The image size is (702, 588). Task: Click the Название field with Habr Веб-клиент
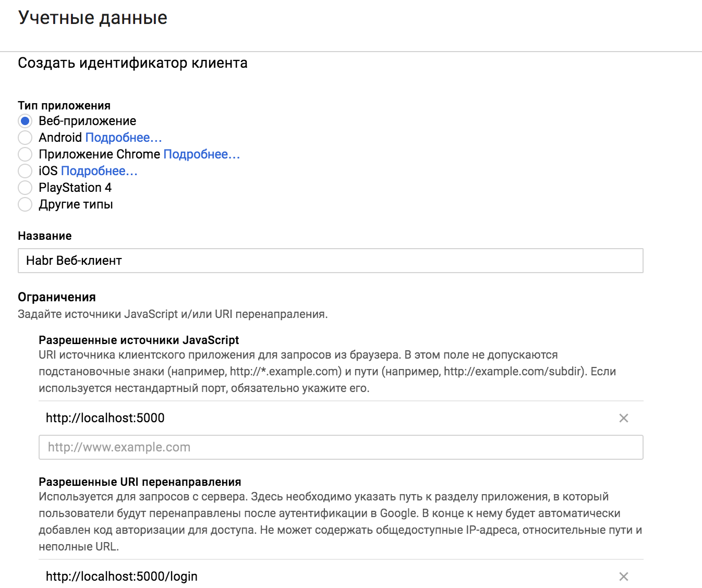(330, 261)
